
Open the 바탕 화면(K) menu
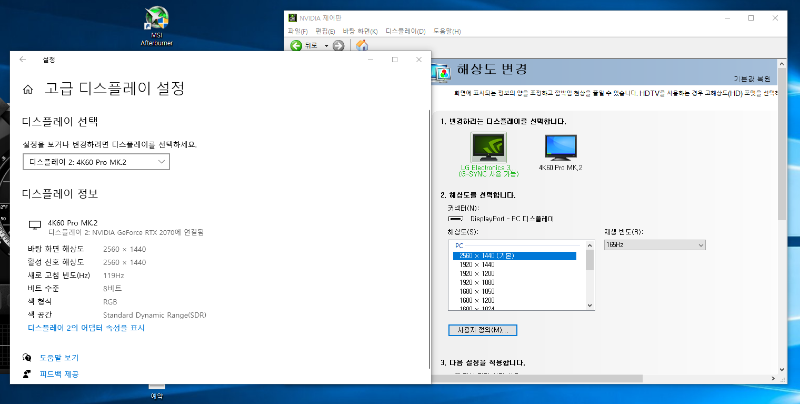point(360,31)
